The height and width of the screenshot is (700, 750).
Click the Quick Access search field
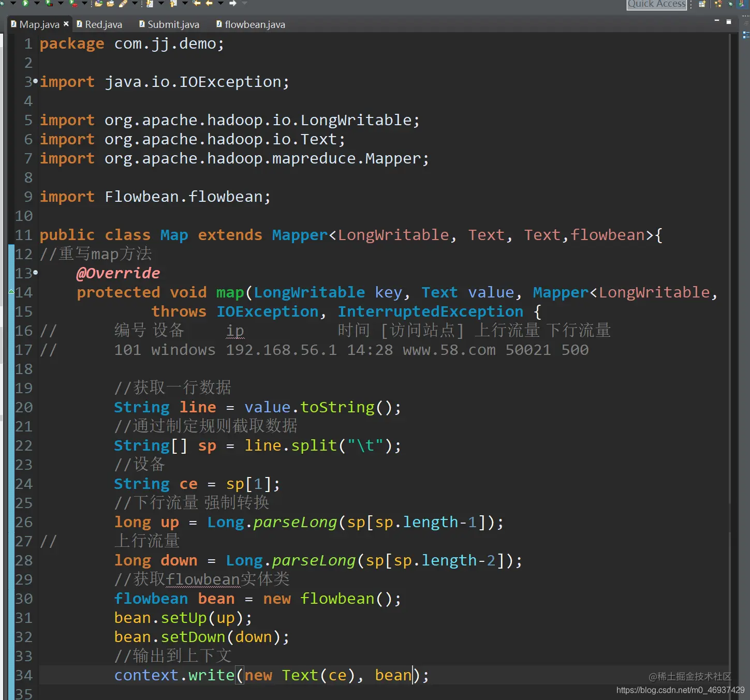(657, 4)
